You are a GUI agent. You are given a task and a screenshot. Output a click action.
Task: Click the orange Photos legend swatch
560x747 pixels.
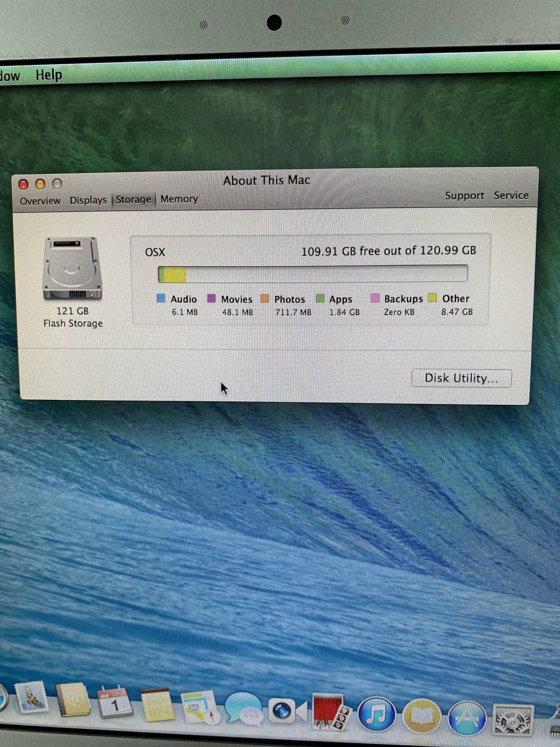265,298
